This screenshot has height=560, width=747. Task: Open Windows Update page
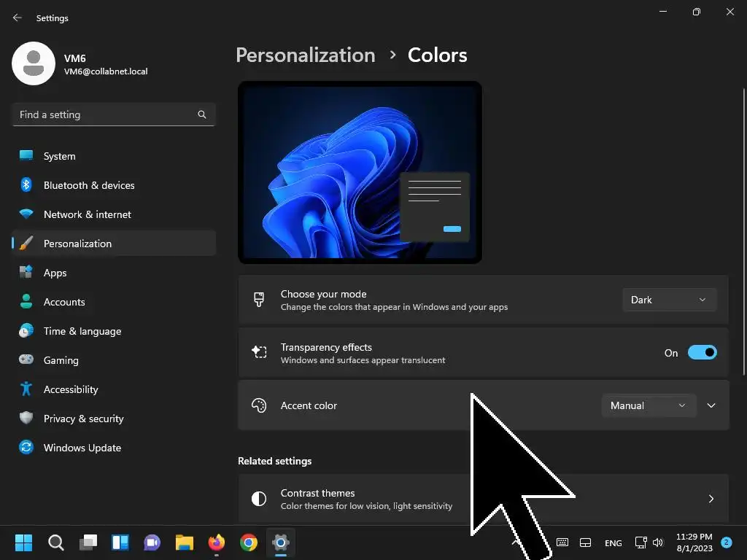pyautogui.click(x=114, y=447)
